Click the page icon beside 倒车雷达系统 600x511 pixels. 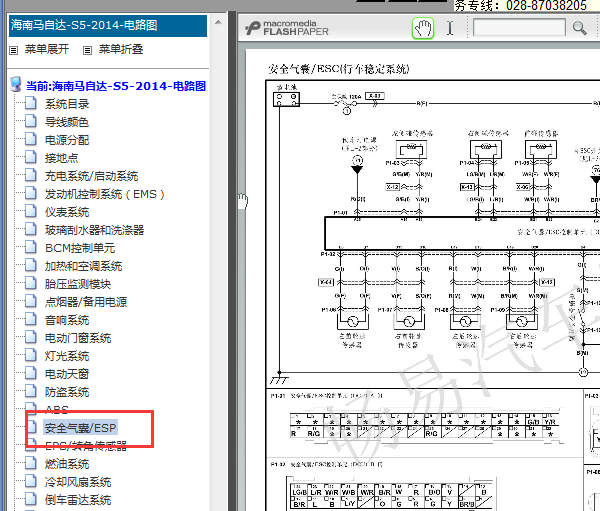pyautogui.click(x=31, y=499)
